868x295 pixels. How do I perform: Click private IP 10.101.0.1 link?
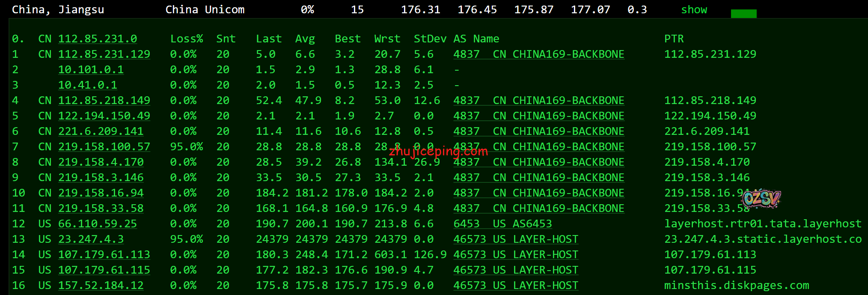coord(91,70)
